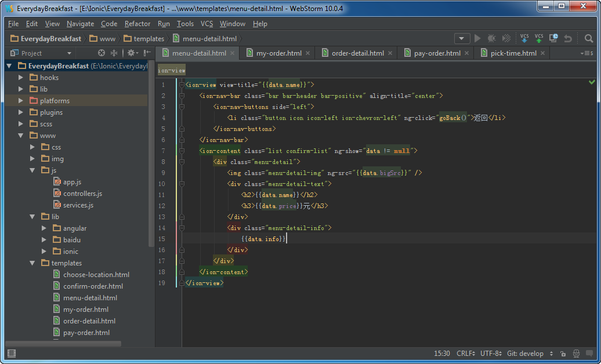Expand the plugins folder
The height and width of the screenshot is (364, 601).
21,112
